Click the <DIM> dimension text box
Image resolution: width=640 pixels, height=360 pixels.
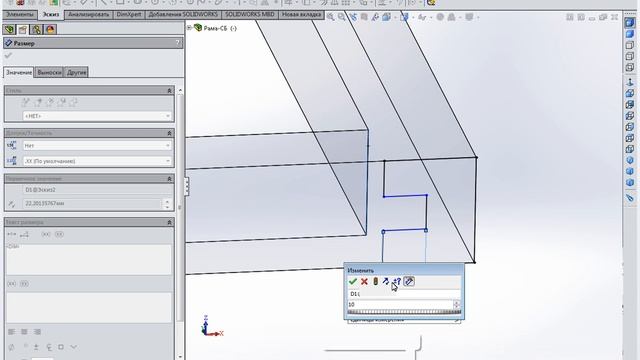89,259
